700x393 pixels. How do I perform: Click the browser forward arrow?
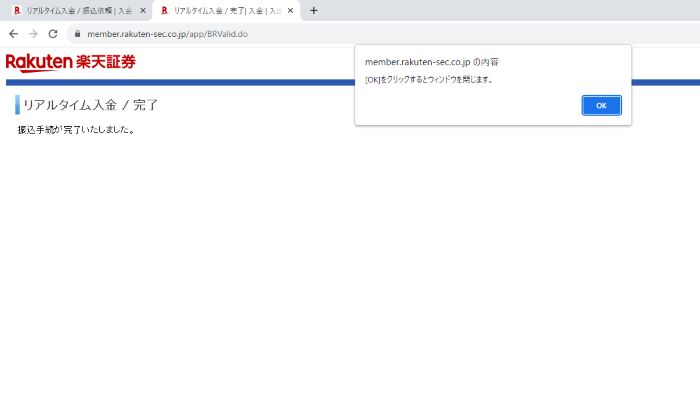tap(33, 34)
